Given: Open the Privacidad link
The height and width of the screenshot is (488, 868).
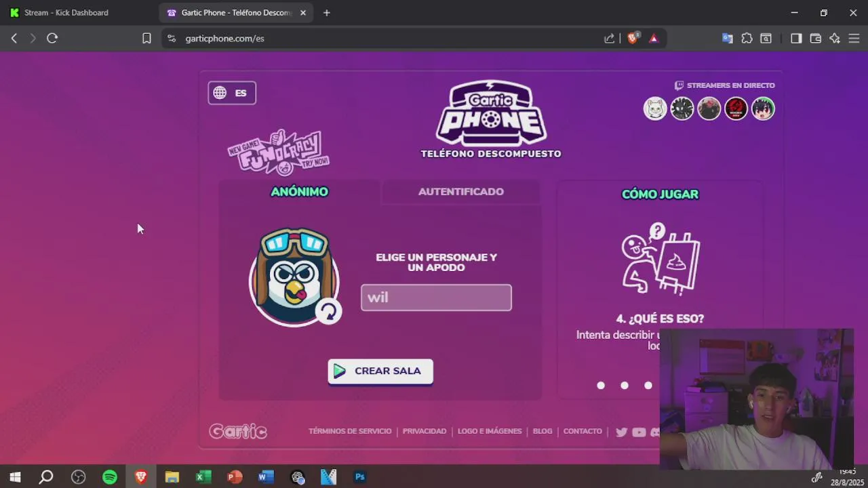Looking at the screenshot, I should [x=425, y=431].
